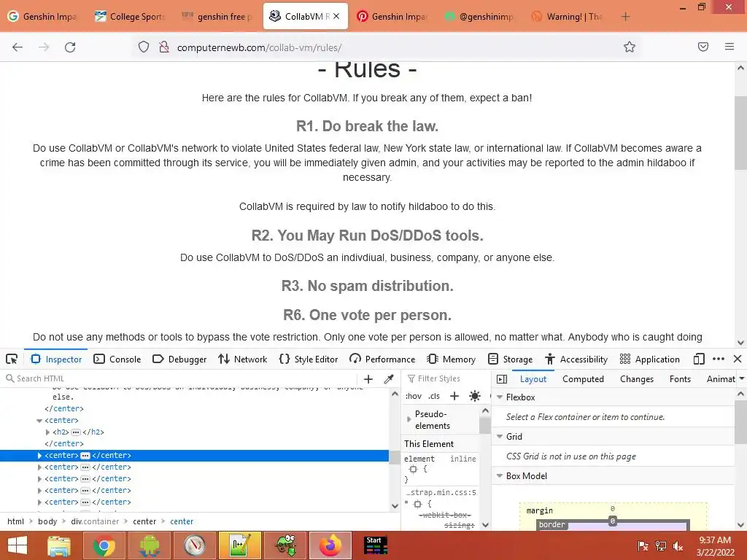Close the CollabVM tab
The height and width of the screenshot is (560, 747).
(x=336, y=16)
